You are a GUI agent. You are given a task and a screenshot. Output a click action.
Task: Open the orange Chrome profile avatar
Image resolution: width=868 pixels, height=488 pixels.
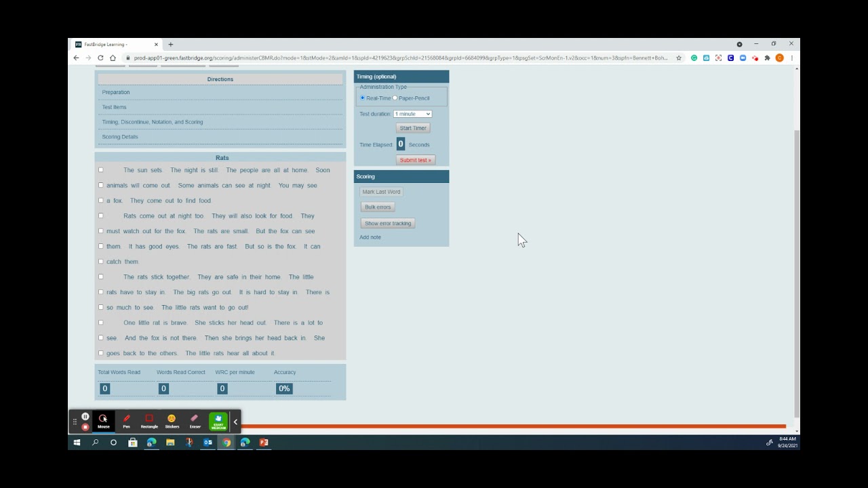click(x=779, y=58)
